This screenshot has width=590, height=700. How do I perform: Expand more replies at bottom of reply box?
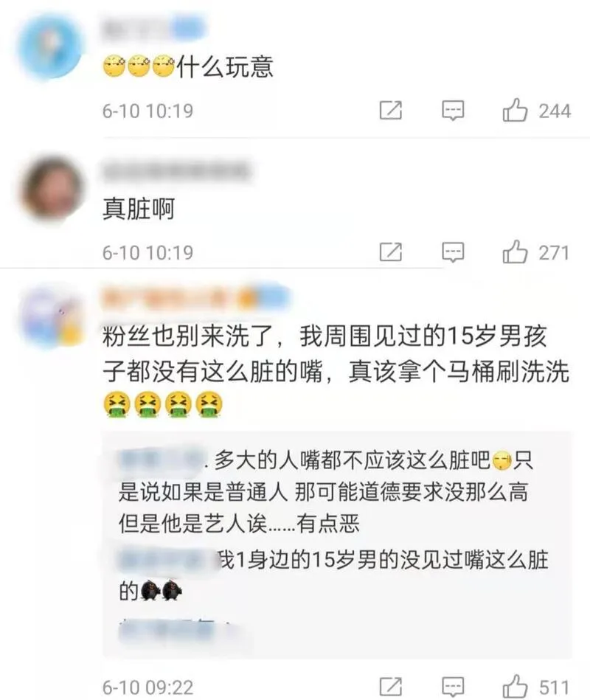pos(178,630)
